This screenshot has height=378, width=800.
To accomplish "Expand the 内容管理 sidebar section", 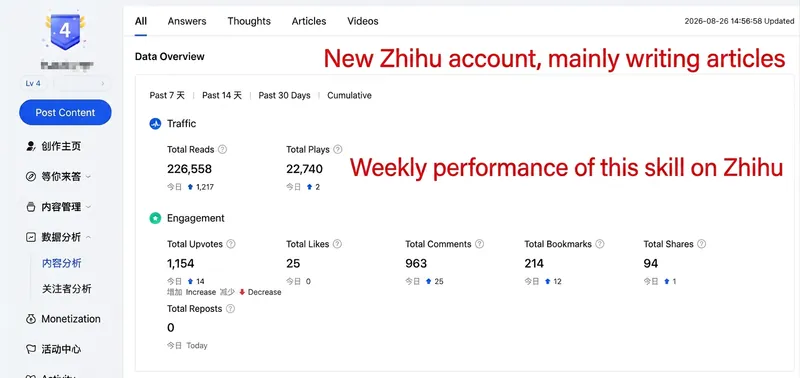I will (59, 207).
